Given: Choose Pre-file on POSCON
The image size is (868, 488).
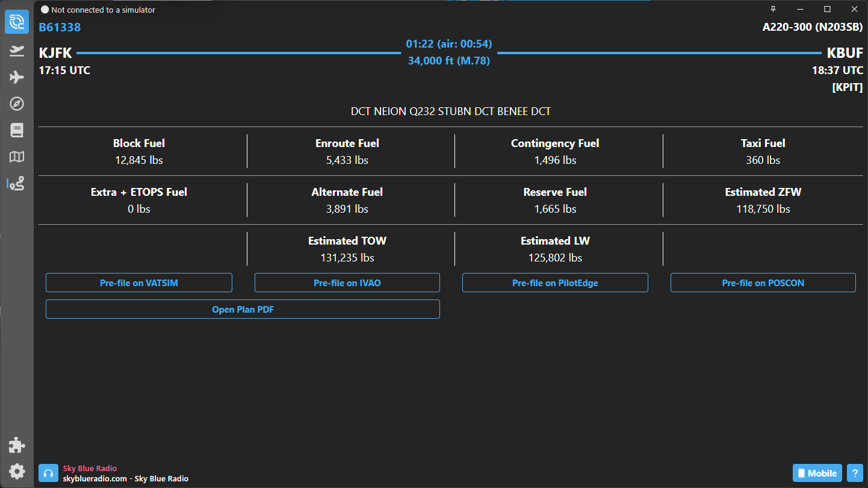Looking at the screenshot, I should 763,283.
